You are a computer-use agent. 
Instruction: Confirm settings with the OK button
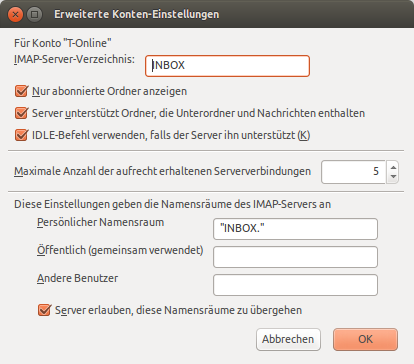[365, 339]
